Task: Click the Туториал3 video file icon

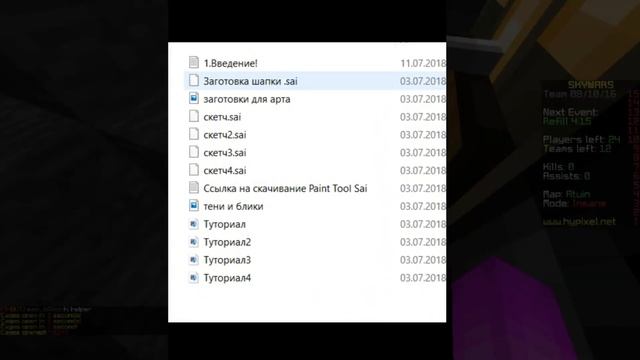Action: (x=194, y=260)
